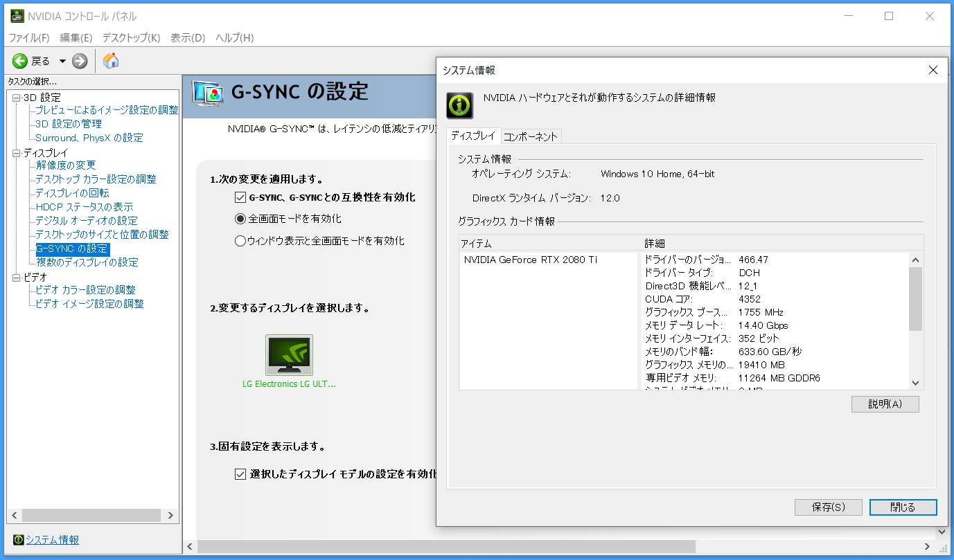Open the Back history dropdown arrow
Viewport: 954px width, 560px height.
click(62, 61)
